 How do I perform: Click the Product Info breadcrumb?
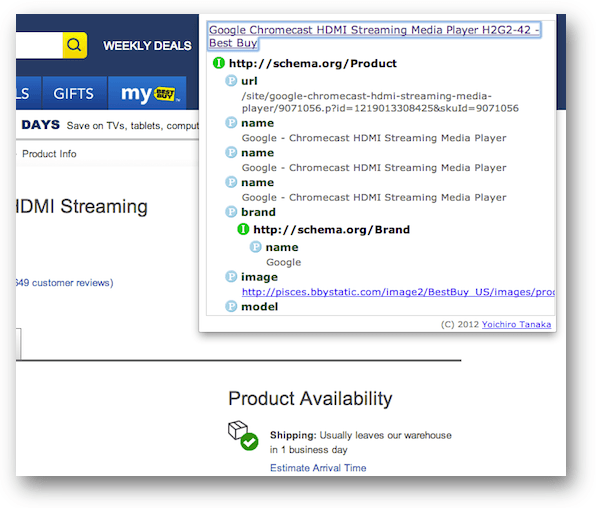tap(49, 154)
